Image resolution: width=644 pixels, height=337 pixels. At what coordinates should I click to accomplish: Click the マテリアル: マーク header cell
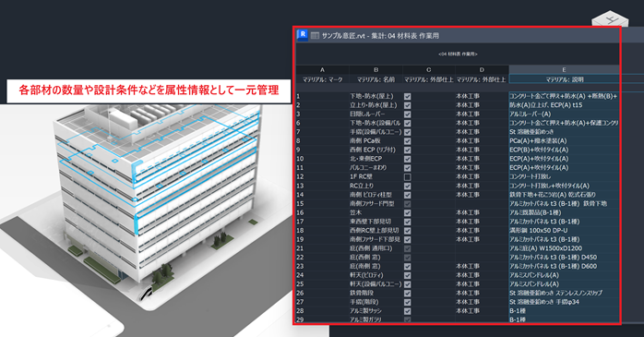[x=322, y=79]
